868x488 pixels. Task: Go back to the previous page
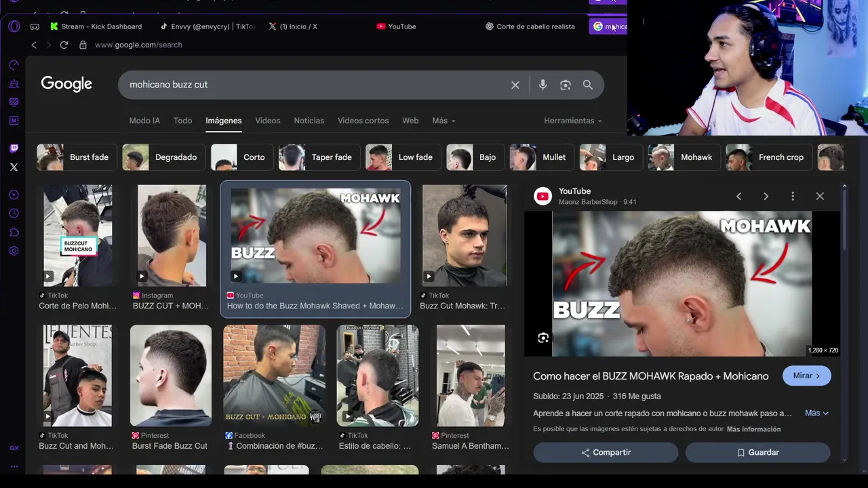(x=34, y=45)
